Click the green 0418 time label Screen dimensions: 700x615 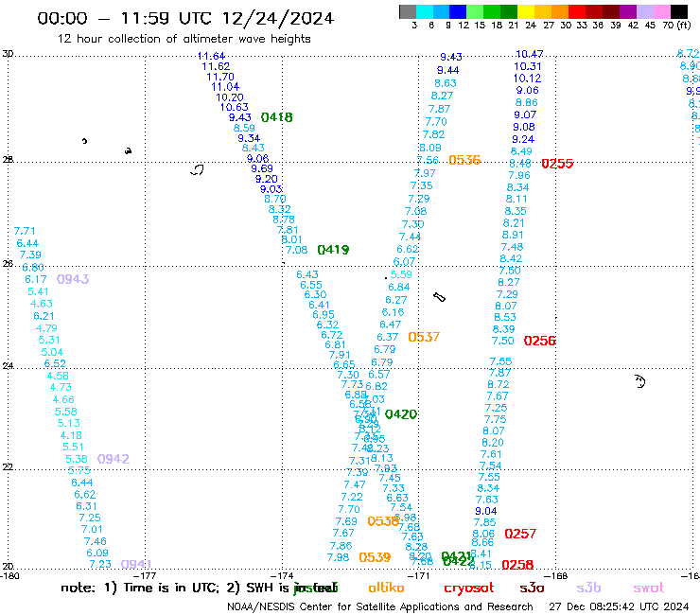point(277,117)
